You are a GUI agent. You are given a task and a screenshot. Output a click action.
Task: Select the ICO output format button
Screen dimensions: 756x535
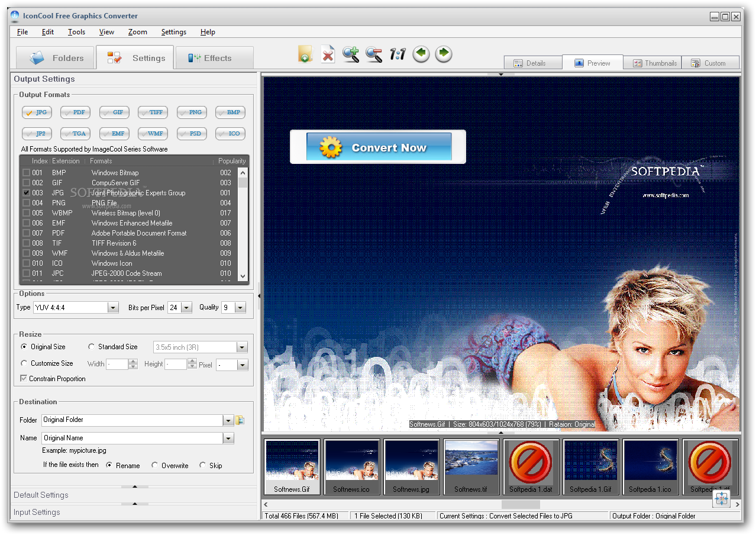(x=230, y=134)
